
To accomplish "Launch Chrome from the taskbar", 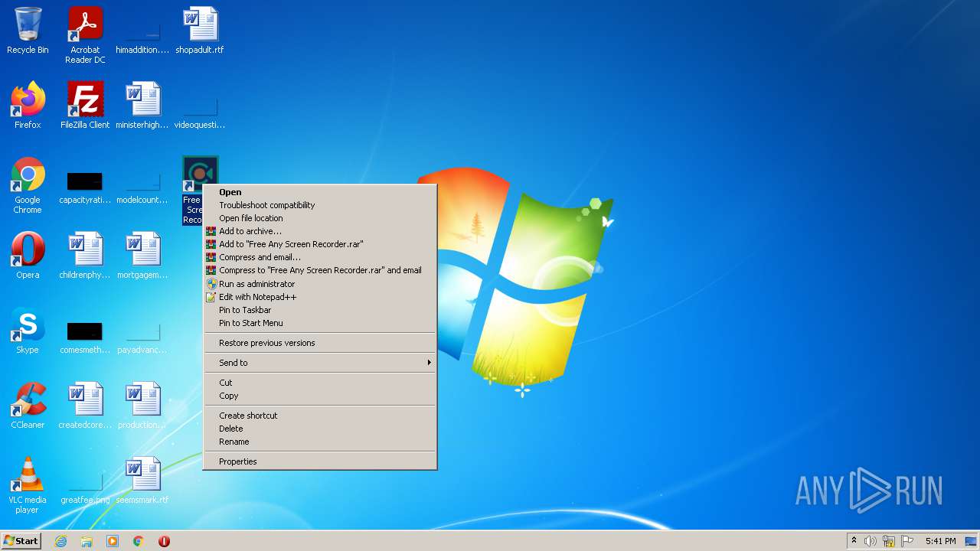I will click(138, 541).
